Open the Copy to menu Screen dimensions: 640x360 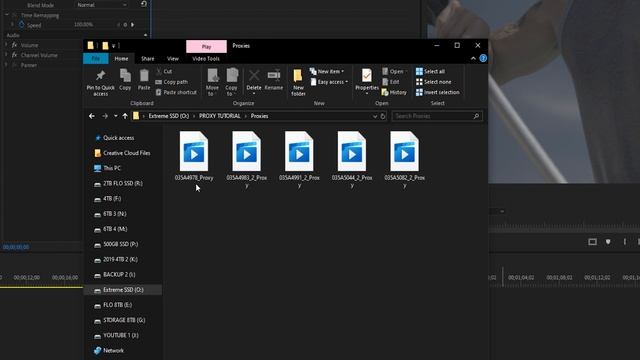point(231,82)
